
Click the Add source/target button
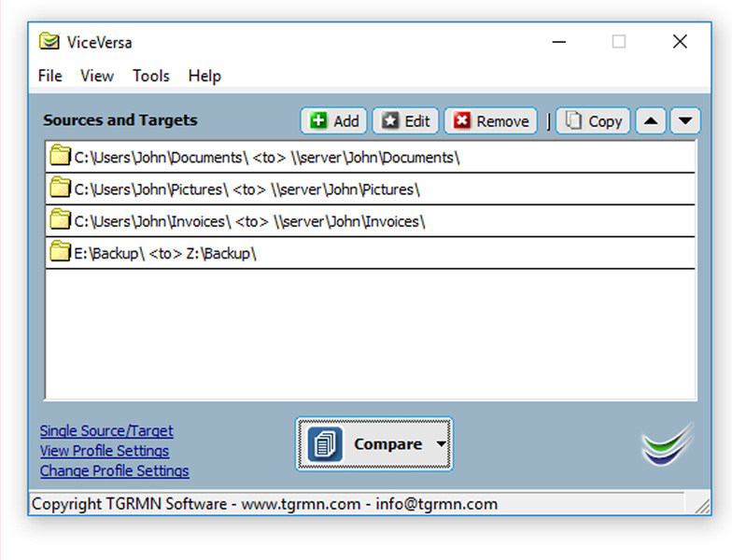click(x=334, y=121)
